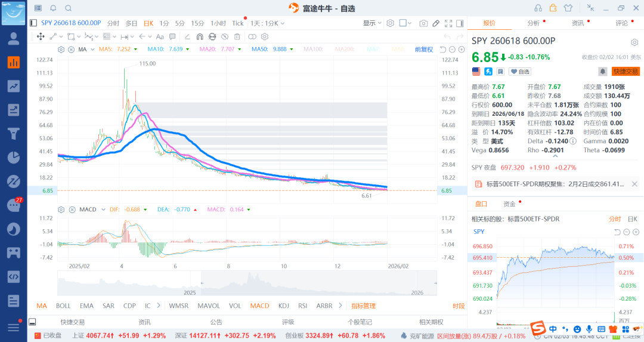Take a chart screenshot with camera icon
This screenshot has height=342, width=644.
pyautogui.click(x=423, y=23)
